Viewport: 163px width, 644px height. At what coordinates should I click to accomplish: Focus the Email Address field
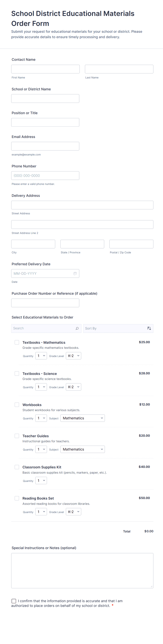tap(45, 146)
